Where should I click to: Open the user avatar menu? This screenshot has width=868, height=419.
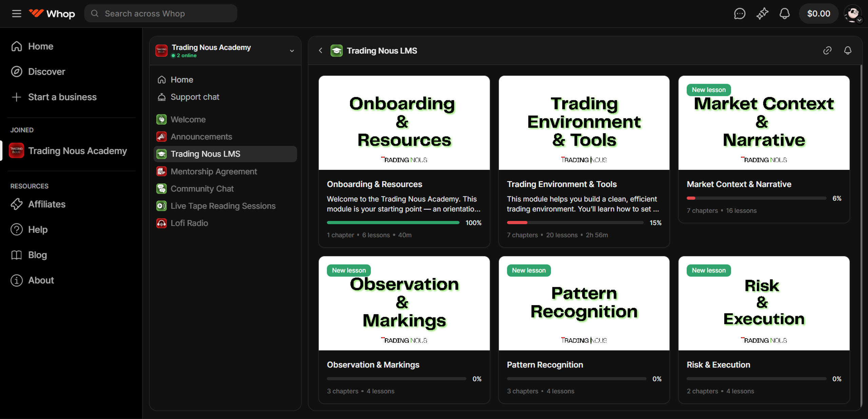point(853,14)
